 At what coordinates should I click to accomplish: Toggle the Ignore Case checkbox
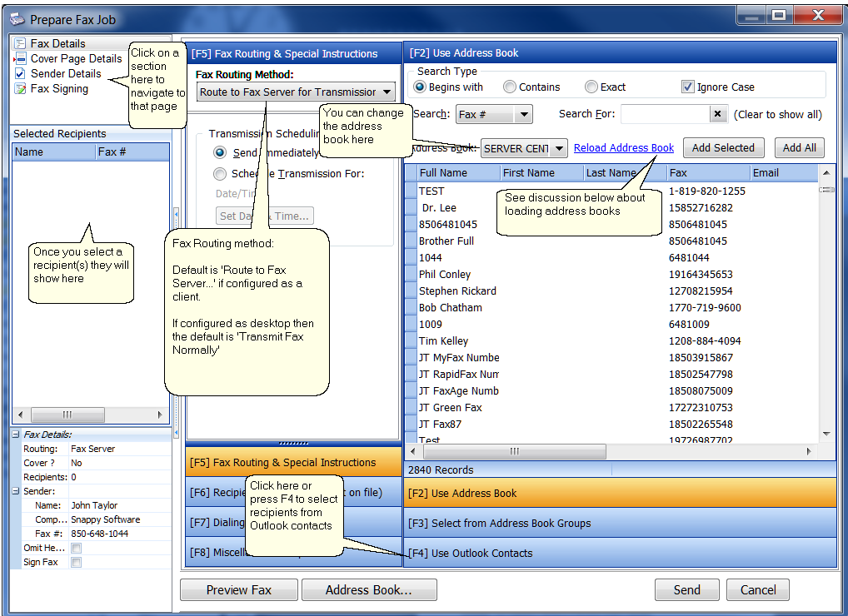point(687,87)
